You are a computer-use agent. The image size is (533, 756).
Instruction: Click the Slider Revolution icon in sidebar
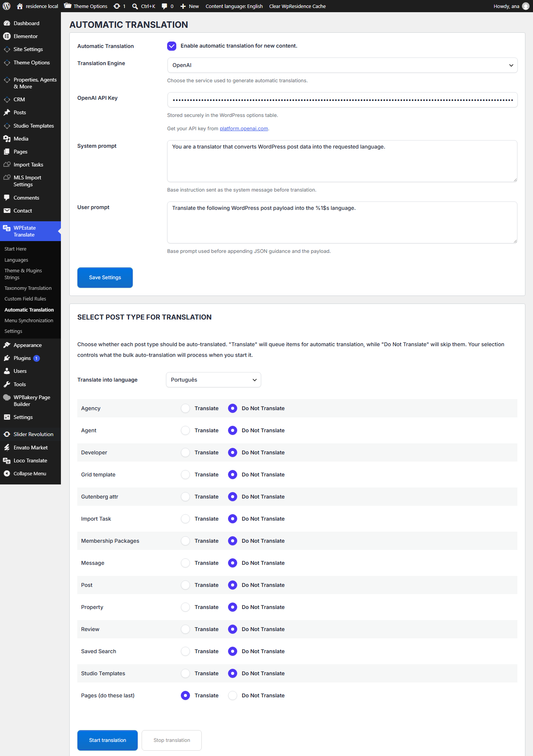tap(7, 434)
